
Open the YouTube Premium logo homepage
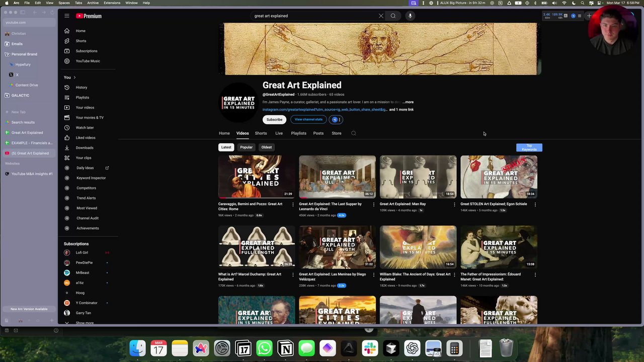click(x=89, y=16)
